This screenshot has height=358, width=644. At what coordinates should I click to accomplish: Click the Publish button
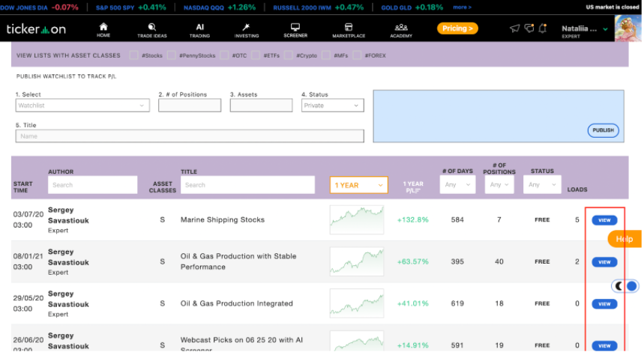point(603,130)
